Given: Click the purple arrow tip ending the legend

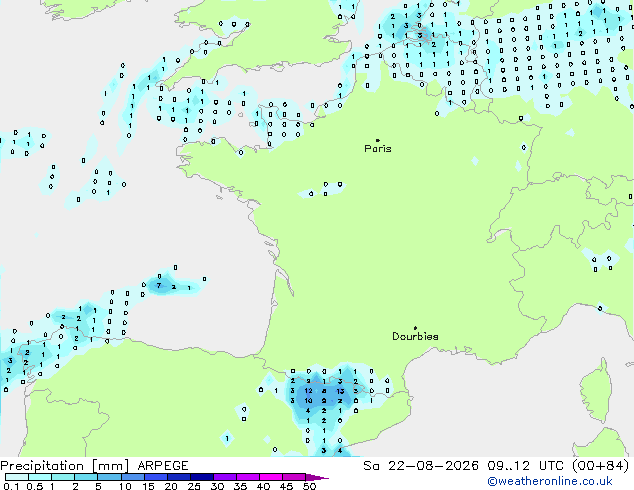Looking at the screenshot, I should [317, 477].
